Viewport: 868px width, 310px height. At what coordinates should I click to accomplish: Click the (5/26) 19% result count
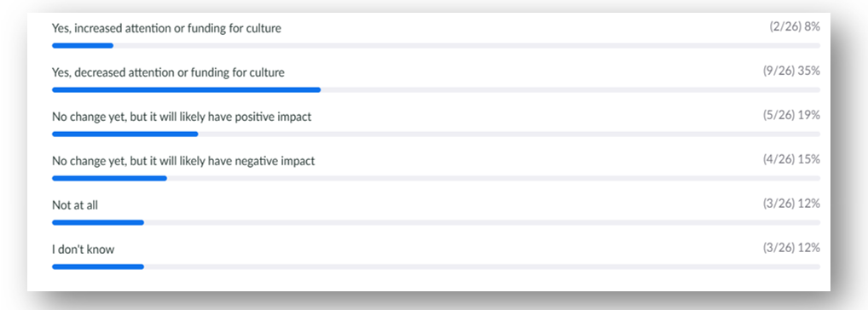point(791,115)
